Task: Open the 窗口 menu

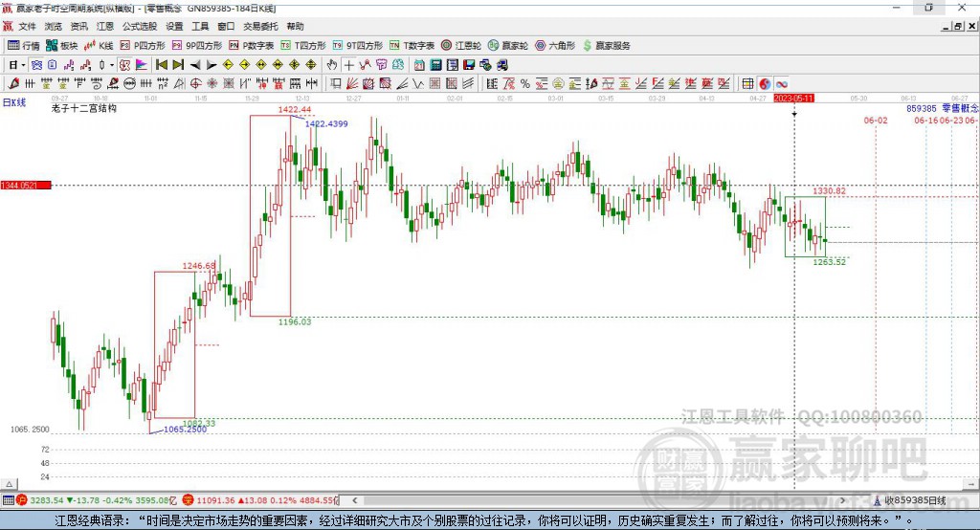Action: click(x=226, y=26)
